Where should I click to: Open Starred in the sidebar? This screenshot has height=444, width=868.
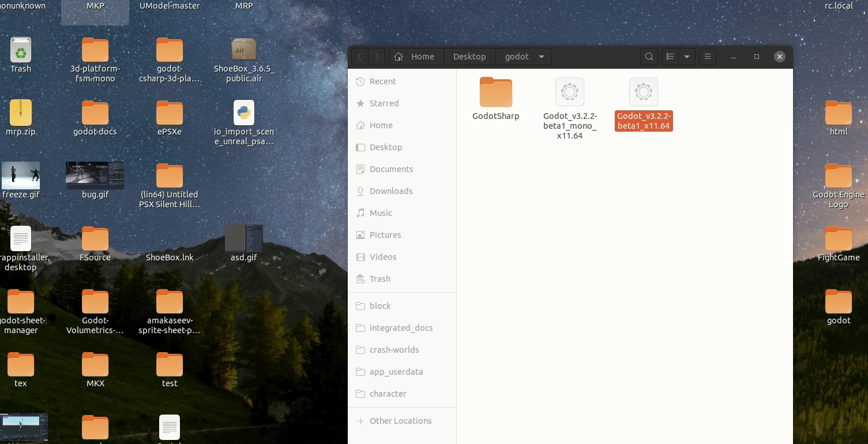pos(402,103)
